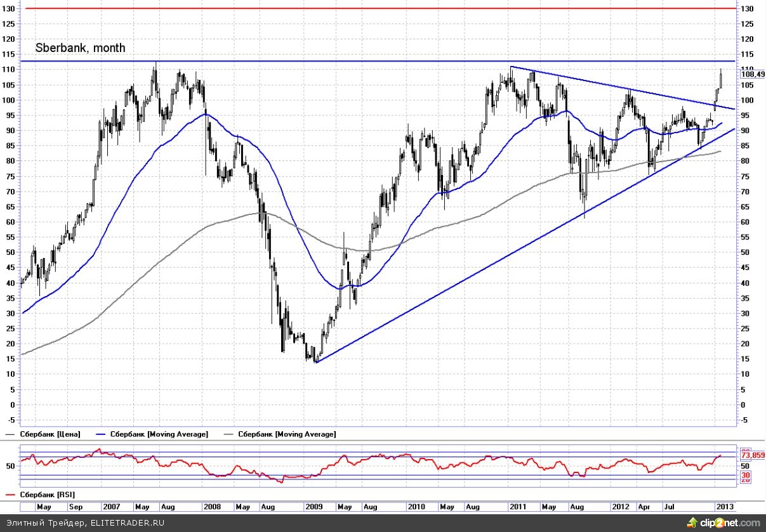766x532 pixels.
Task: Select the current price label 108,49
Action: [x=752, y=74]
